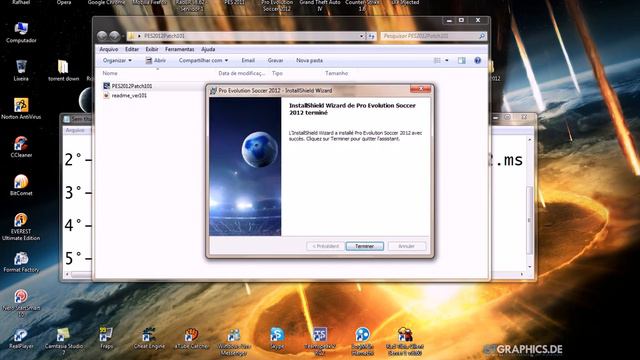
Task: Open the Compartilhar com dropdown
Action: pos(203,60)
